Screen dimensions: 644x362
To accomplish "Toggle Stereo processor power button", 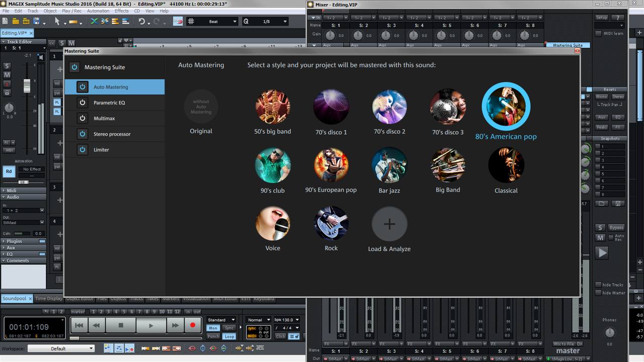I will (83, 134).
